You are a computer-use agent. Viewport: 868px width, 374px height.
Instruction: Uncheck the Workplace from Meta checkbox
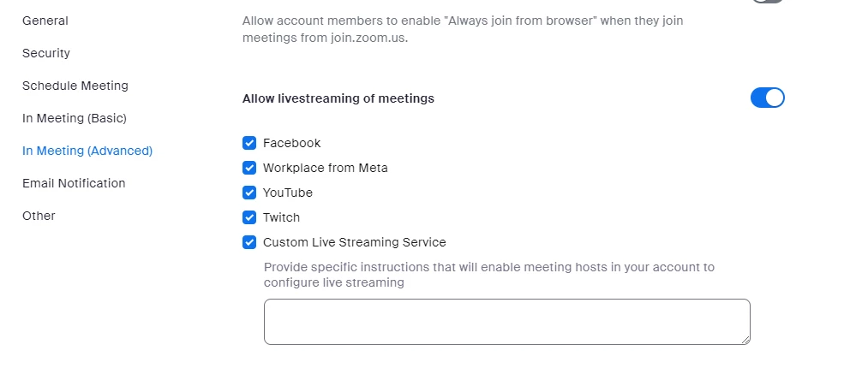point(249,168)
